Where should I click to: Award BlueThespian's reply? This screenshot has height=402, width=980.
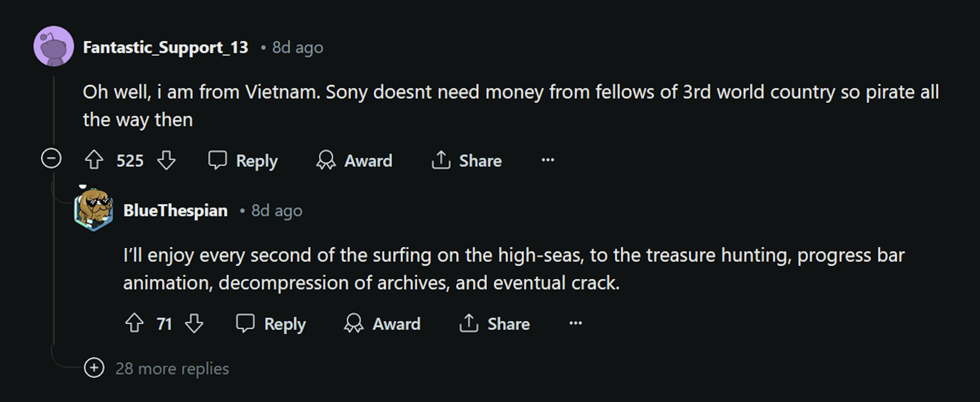(x=382, y=324)
